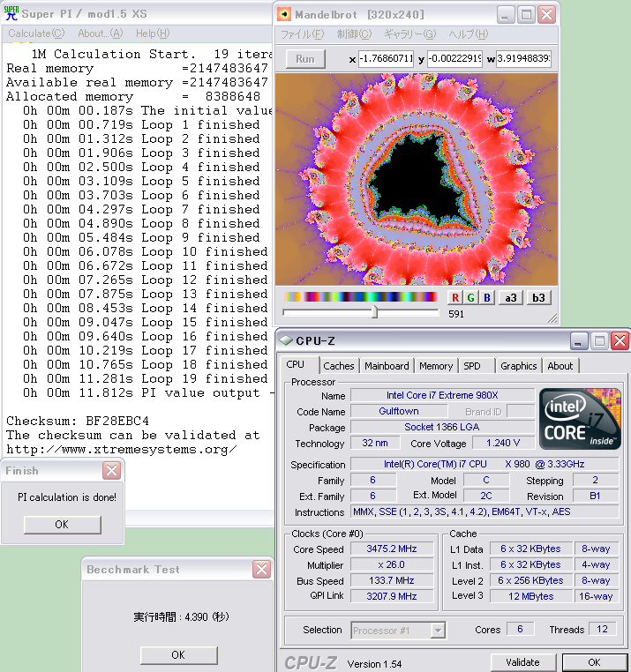
Task: Switch to the Caches tab in CPU-Z
Action: [339, 366]
